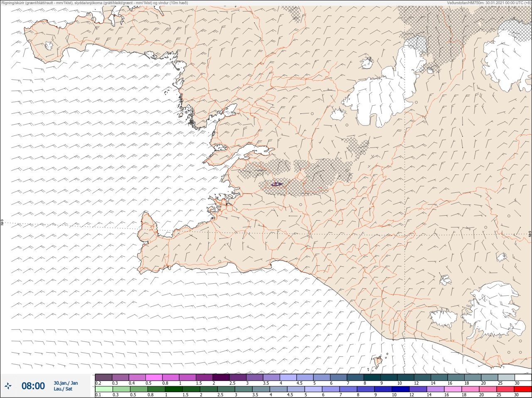
Task: Pick the dark mauve 0.2–0.3 snow-scale swatch
Action: point(103,377)
